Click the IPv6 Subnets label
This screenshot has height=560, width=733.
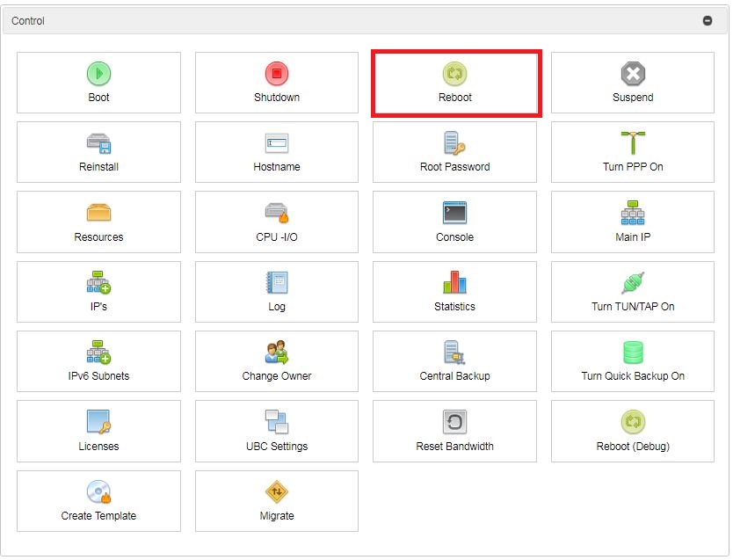[98, 376]
